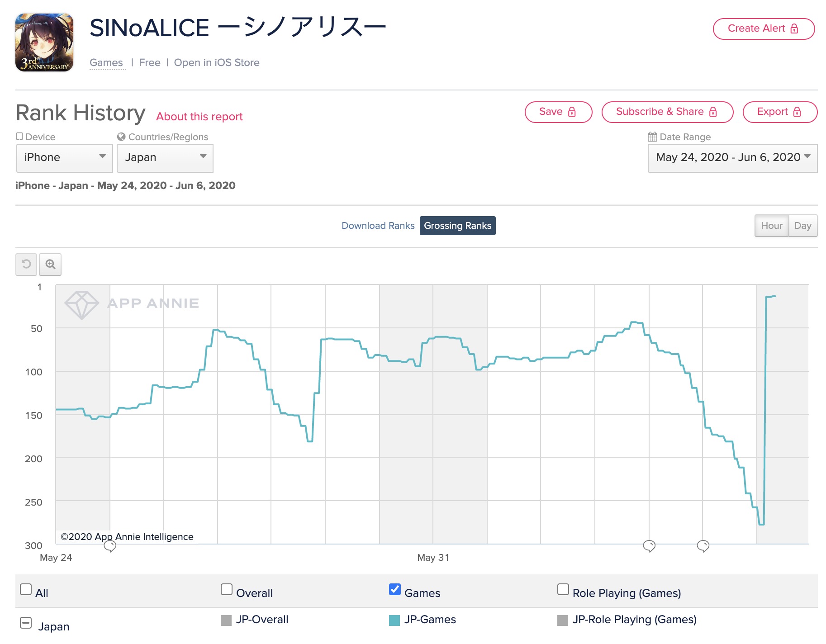Click the JP-Role Playing (Games) legend swatch

563,620
